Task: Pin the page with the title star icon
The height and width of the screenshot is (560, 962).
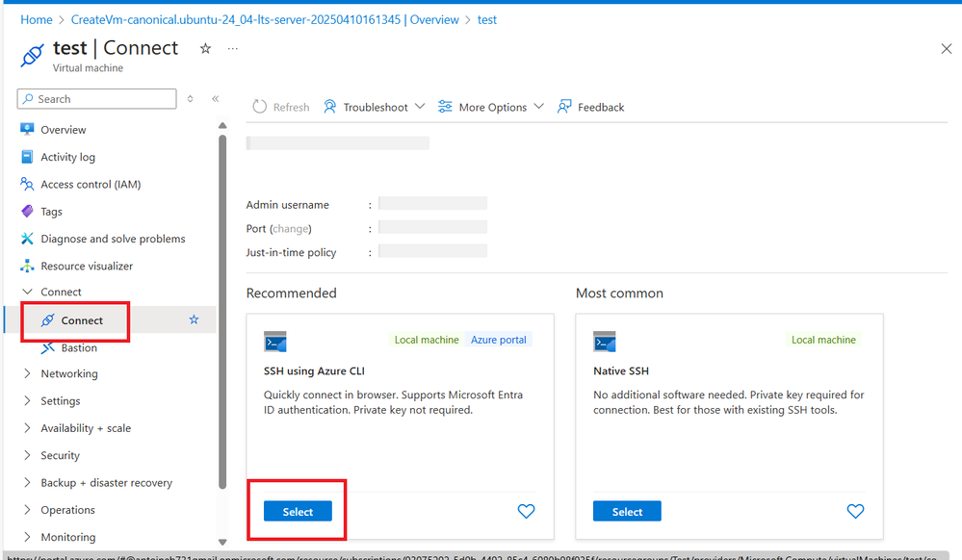Action: (205, 48)
